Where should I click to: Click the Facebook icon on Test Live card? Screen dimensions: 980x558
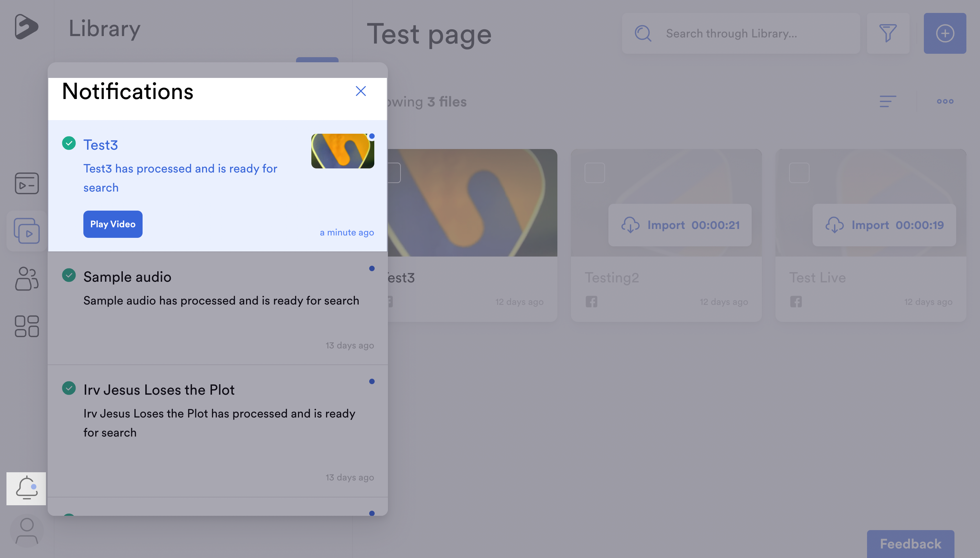pyautogui.click(x=796, y=301)
